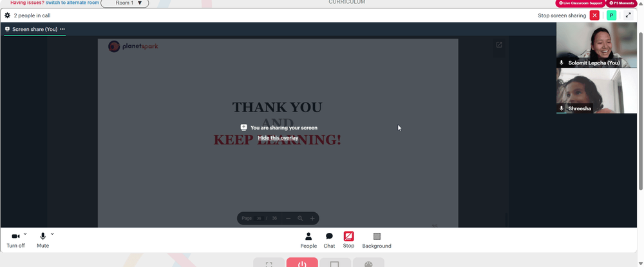The image size is (644, 267).
Task: Turn off the camera
Action: pyautogui.click(x=15, y=241)
